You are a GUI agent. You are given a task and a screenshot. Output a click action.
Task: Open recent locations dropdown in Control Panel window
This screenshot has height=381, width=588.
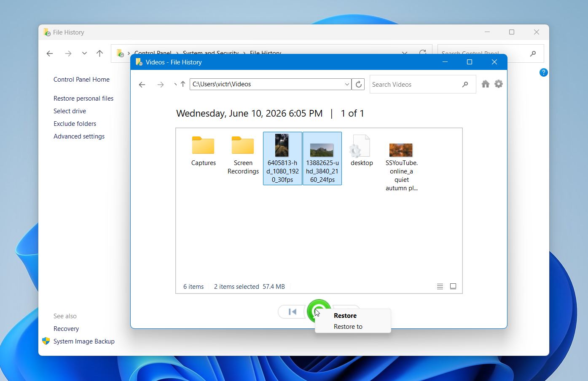click(x=84, y=53)
